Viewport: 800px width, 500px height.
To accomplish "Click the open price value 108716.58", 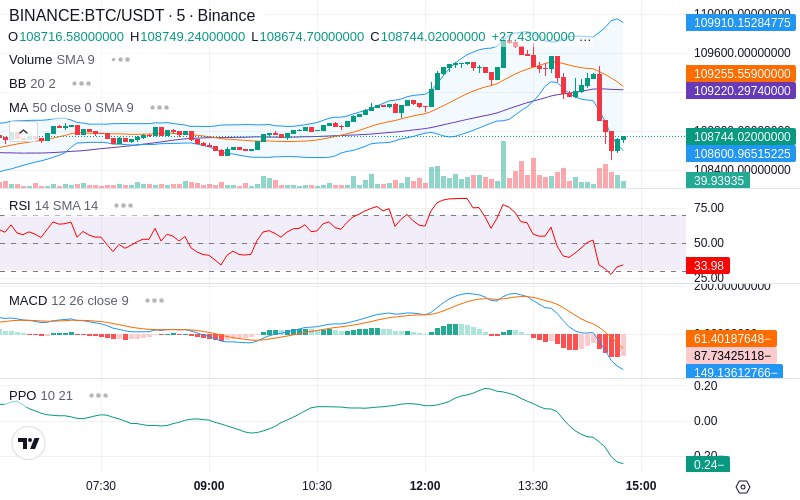I will click(x=71, y=37).
